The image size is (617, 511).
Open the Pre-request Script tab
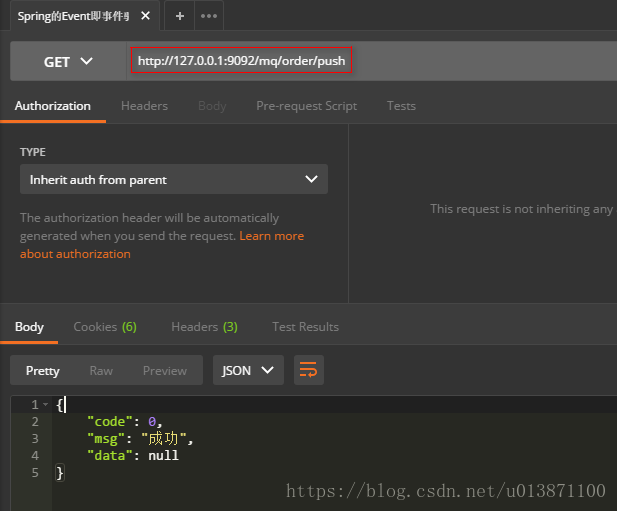(x=306, y=106)
